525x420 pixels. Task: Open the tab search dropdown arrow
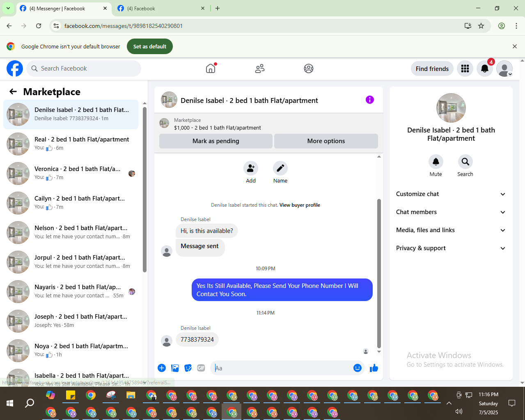[x=8, y=8]
